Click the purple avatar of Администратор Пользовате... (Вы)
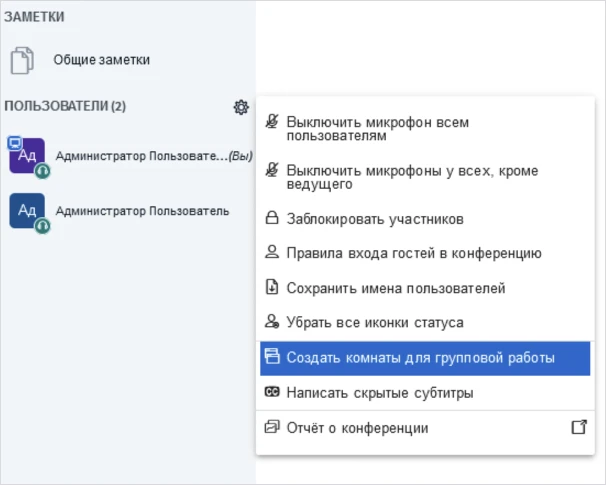This screenshot has height=485, width=606. click(x=27, y=155)
